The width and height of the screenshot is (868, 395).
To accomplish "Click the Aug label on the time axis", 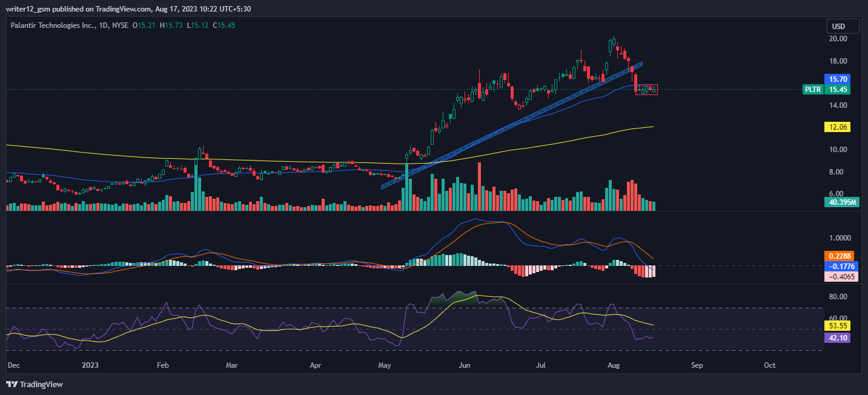I will tap(614, 365).
